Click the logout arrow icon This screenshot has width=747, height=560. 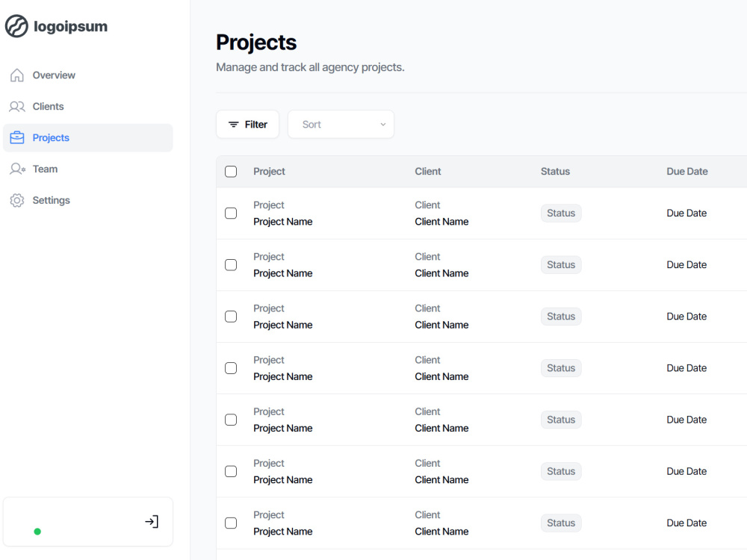point(152,522)
